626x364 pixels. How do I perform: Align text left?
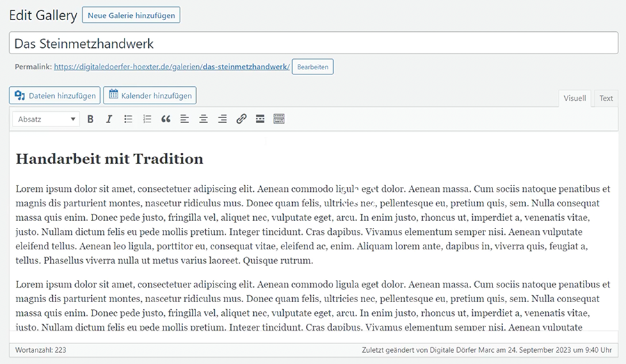point(184,119)
